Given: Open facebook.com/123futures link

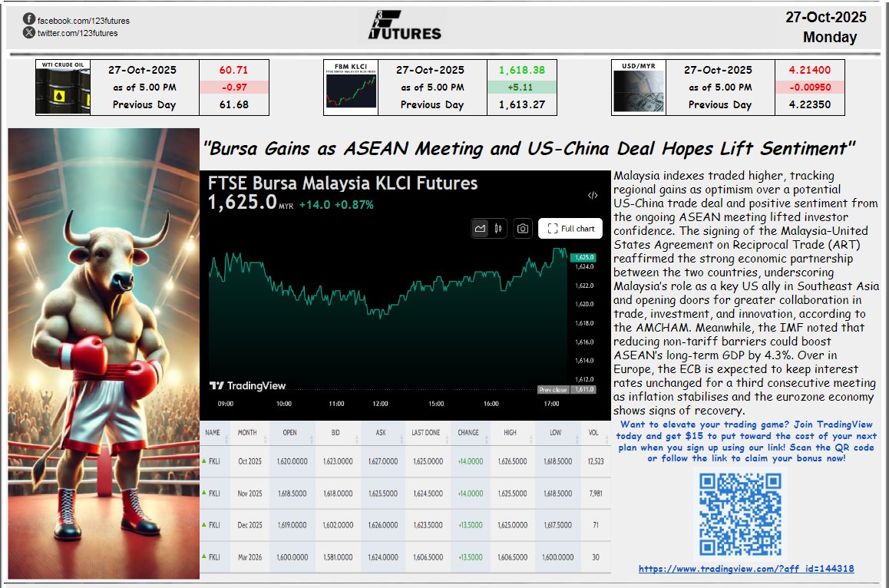Looking at the screenshot, I should 84,21.
